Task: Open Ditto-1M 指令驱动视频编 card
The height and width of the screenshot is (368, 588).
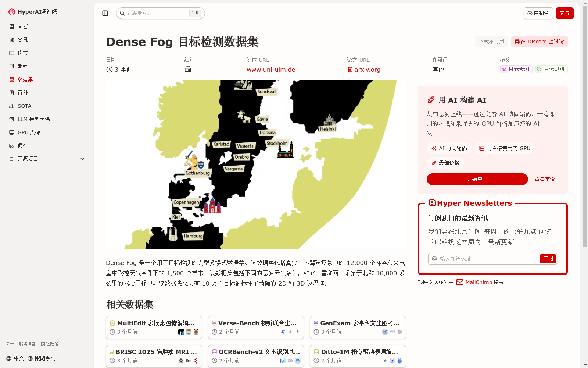Action: (x=358, y=356)
